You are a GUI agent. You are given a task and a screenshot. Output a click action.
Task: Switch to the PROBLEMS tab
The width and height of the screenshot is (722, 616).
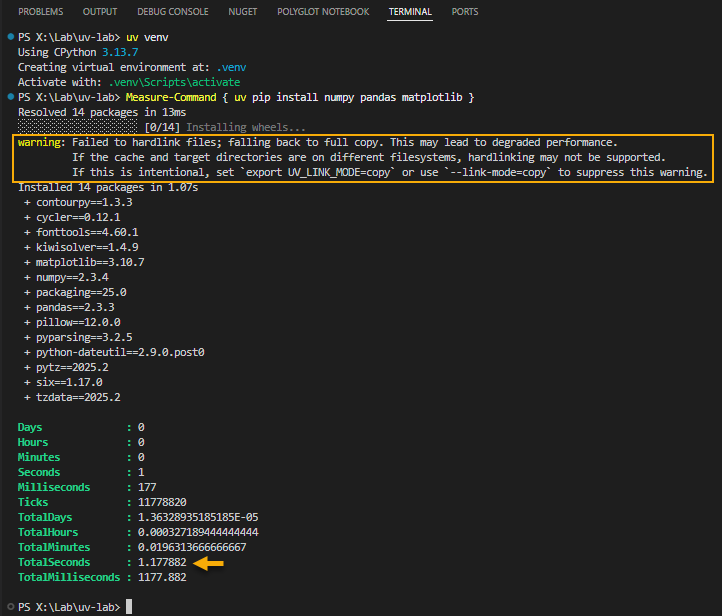pos(40,12)
